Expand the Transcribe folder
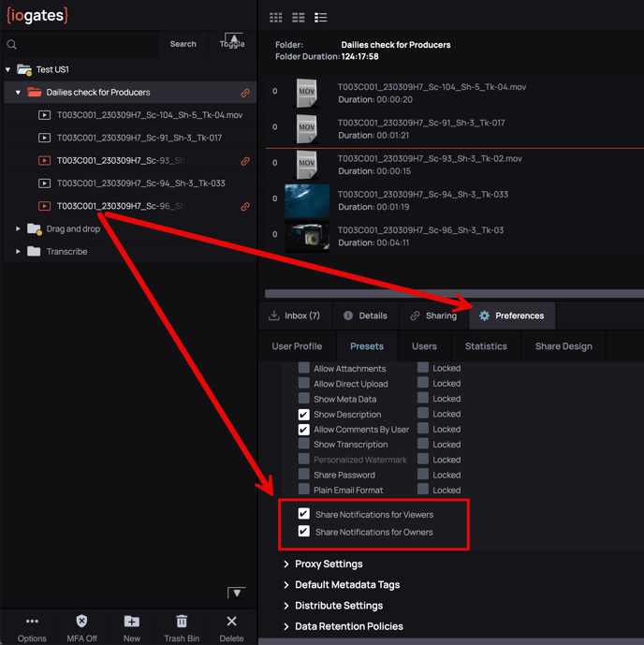This screenshot has width=644, height=645. pyautogui.click(x=18, y=252)
